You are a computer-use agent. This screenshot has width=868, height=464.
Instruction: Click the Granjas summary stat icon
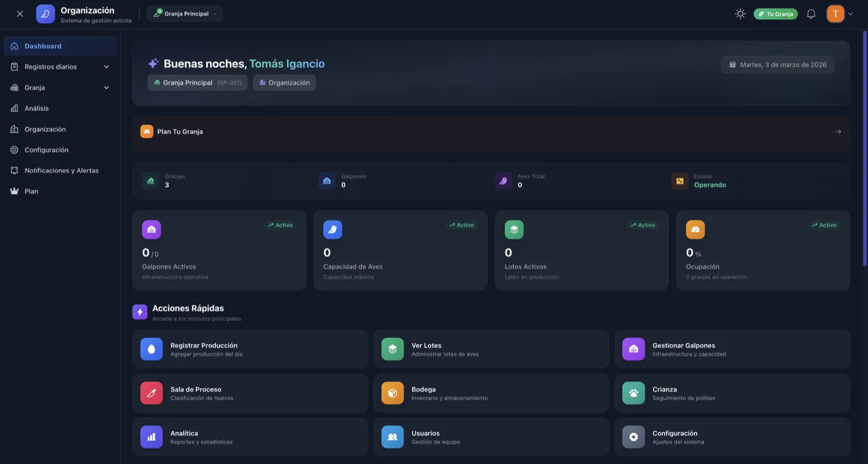pyautogui.click(x=151, y=181)
